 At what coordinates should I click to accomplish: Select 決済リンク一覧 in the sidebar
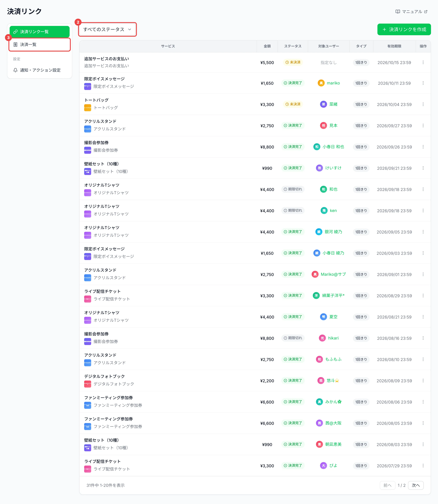coord(40,32)
